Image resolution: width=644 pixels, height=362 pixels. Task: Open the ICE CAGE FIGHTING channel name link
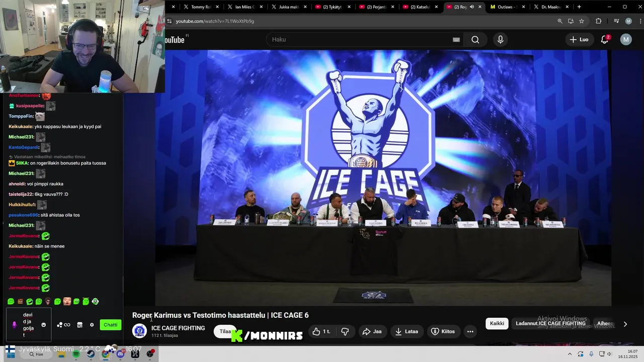[x=178, y=328]
